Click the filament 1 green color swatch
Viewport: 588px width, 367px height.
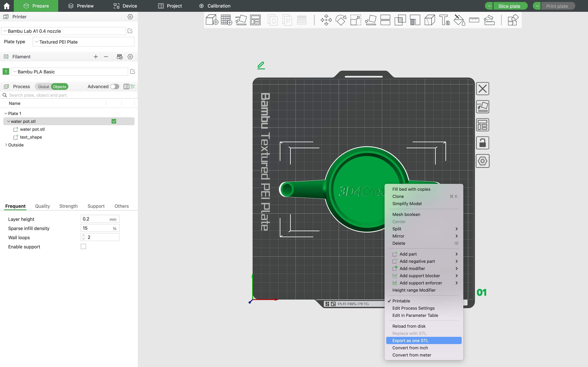coord(6,72)
